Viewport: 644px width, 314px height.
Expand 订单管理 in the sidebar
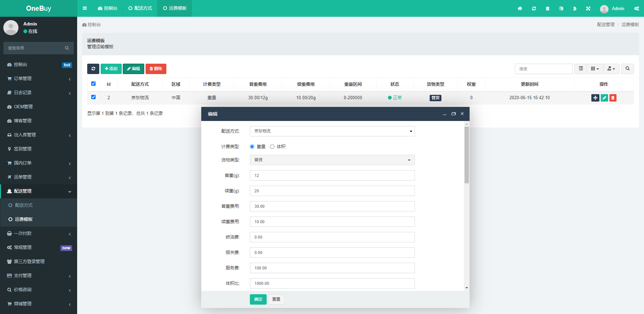[x=39, y=78]
